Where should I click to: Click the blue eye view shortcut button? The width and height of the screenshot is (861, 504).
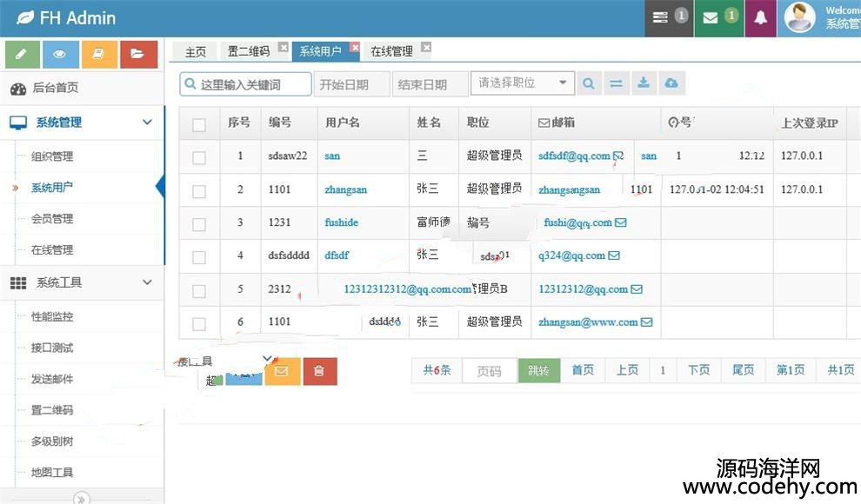(60, 54)
